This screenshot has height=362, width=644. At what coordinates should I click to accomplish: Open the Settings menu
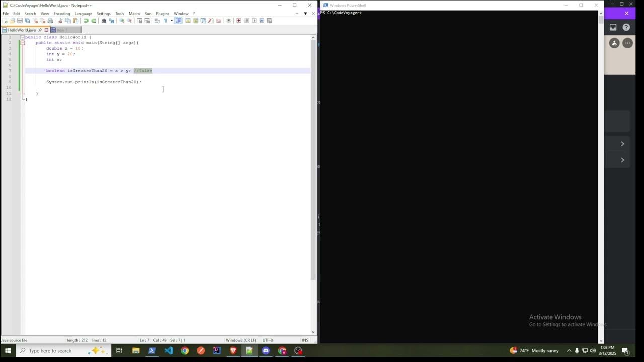point(104,14)
